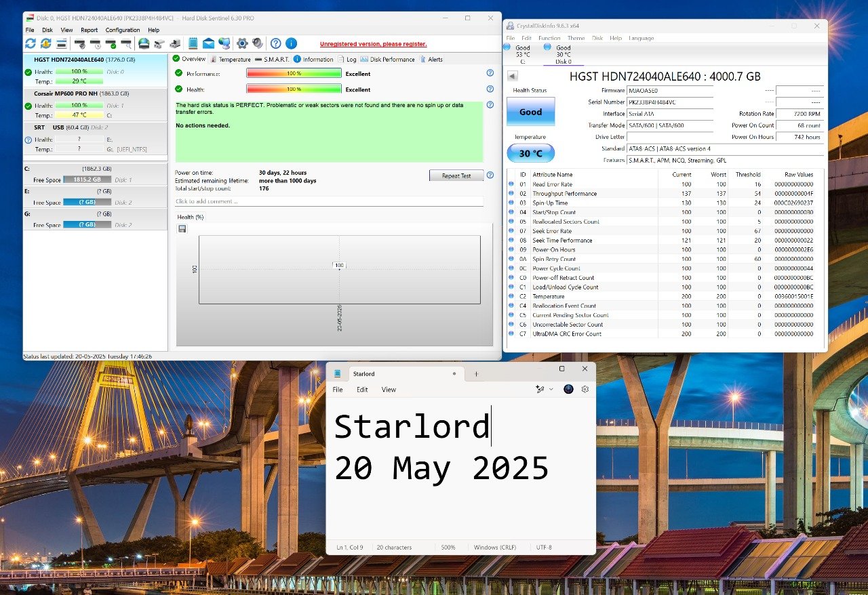868x595 pixels.
Task: Click the question mark help icon in Sentinel toolbar
Action: point(276,43)
